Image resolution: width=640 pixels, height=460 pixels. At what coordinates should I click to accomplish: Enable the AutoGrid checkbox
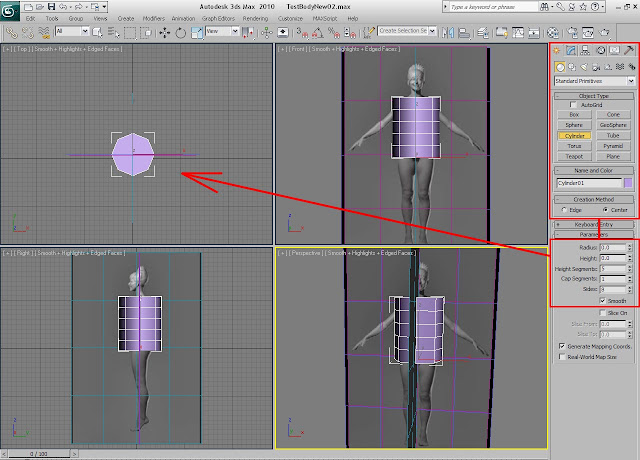[574, 105]
